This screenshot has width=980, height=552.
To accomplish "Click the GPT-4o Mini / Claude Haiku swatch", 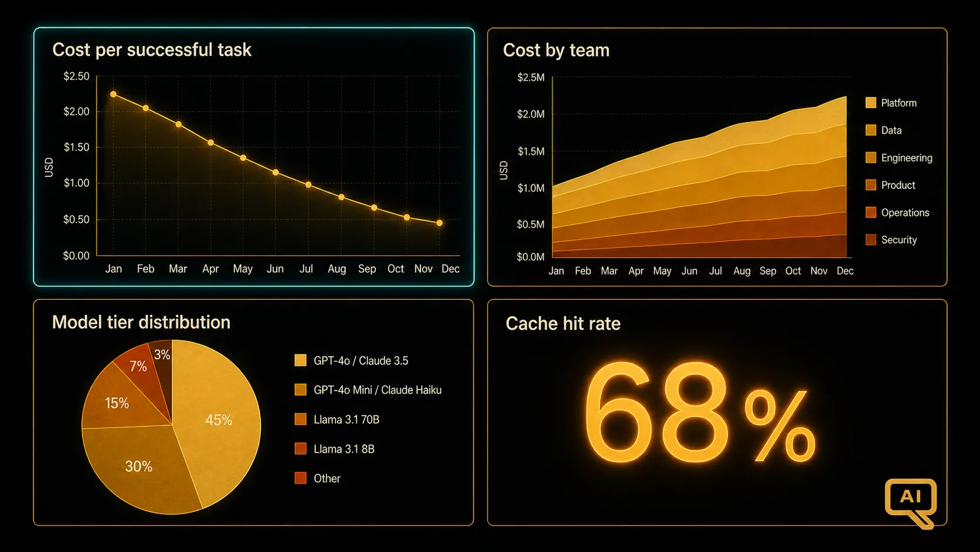I will click(x=301, y=390).
